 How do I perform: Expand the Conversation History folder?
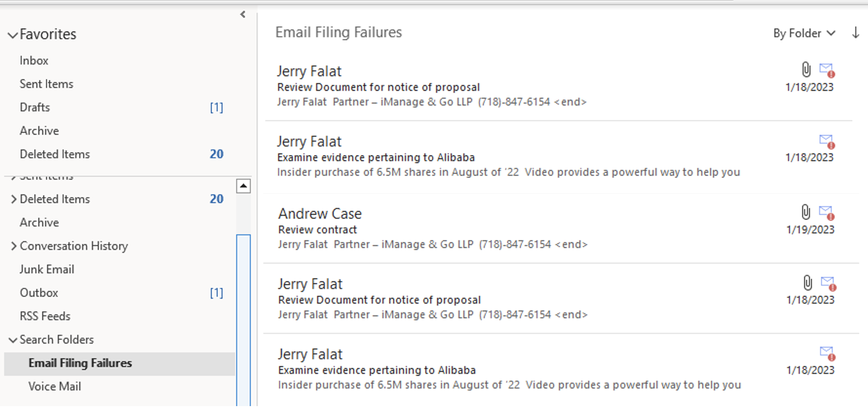coord(14,246)
